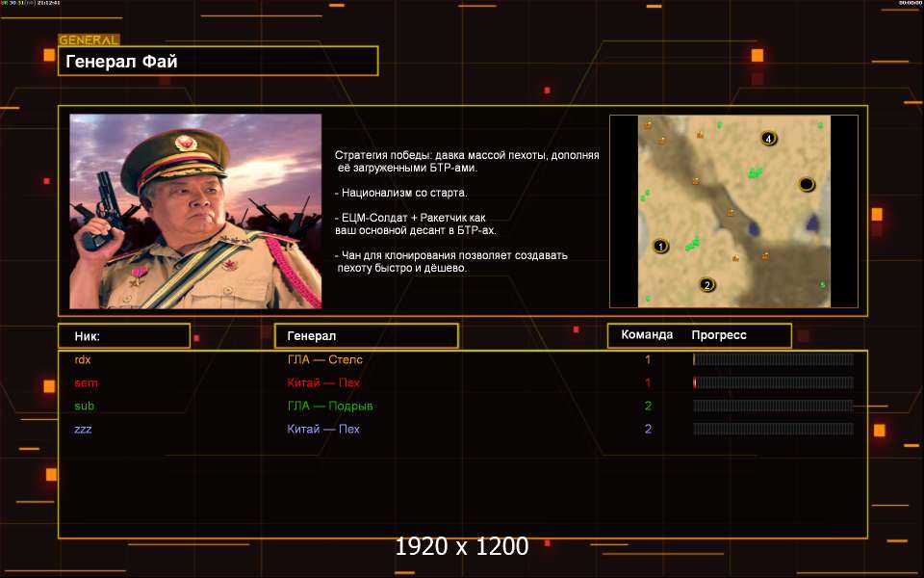
Task: Select player nickname "sub"
Action: [x=85, y=406]
